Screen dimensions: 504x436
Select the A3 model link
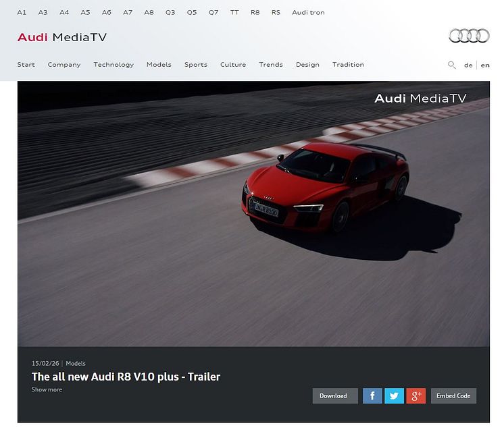point(43,13)
